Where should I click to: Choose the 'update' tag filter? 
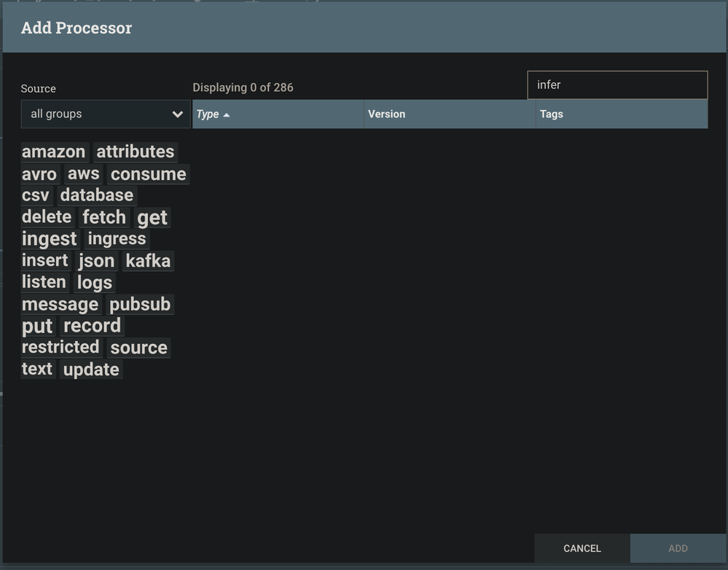[91, 370]
